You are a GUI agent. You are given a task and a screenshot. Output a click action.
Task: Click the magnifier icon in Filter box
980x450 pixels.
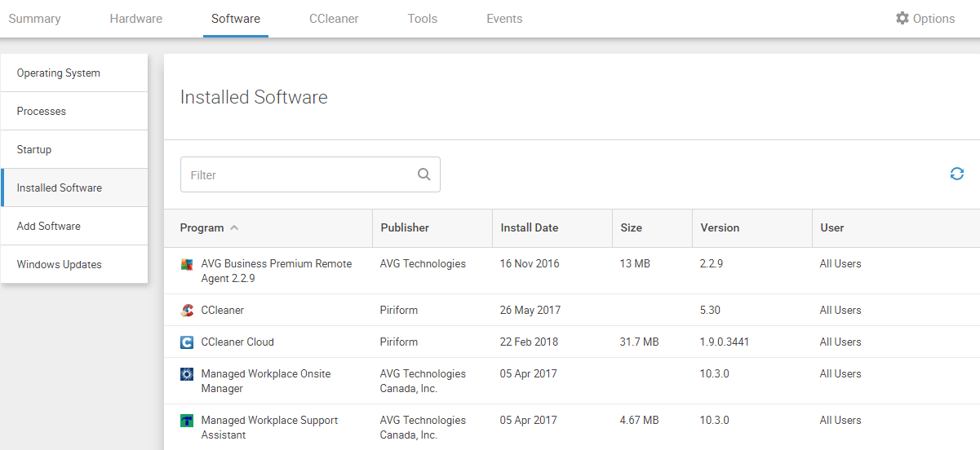(x=423, y=174)
